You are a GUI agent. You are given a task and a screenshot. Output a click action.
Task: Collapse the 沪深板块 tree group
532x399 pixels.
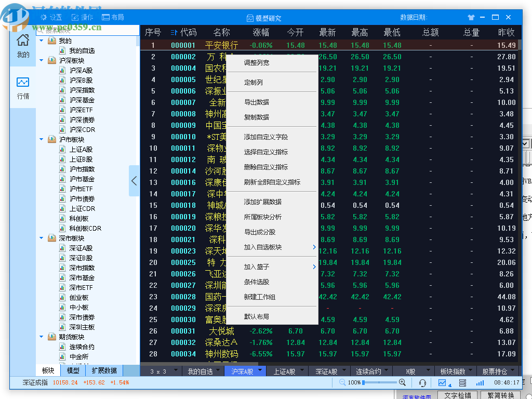click(41, 60)
